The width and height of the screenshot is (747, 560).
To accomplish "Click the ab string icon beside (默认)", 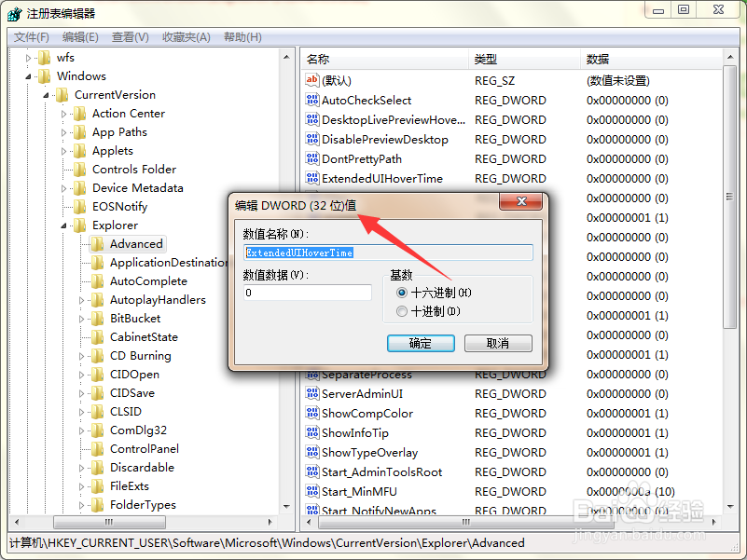I will pos(311,80).
